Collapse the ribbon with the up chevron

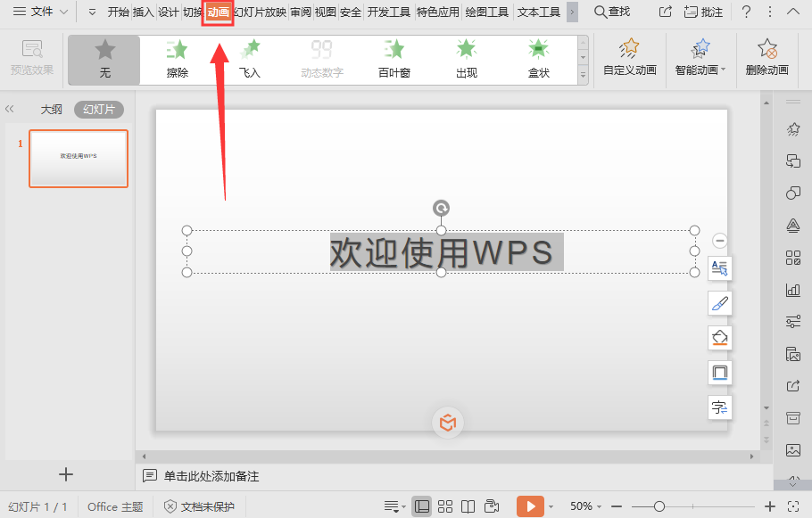click(793, 12)
